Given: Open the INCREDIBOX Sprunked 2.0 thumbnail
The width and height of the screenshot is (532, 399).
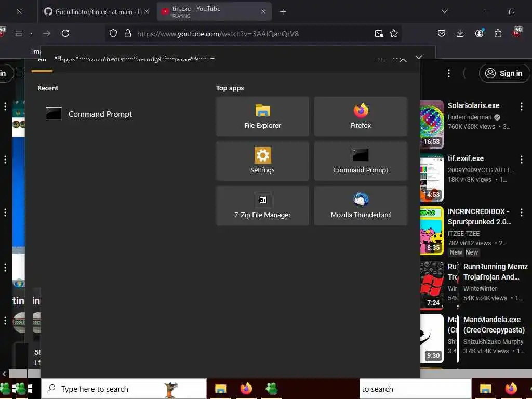Looking at the screenshot, I should (x=431, y=231).
